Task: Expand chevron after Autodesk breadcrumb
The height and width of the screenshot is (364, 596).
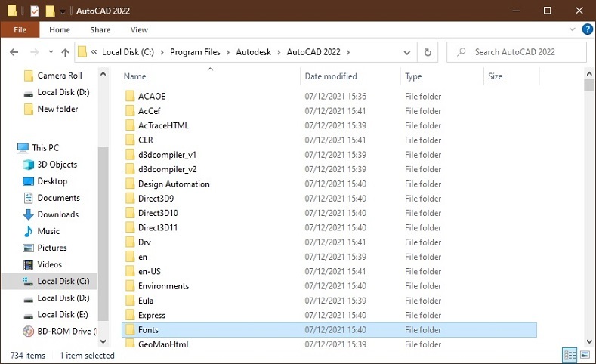Action: click(279, 52)
